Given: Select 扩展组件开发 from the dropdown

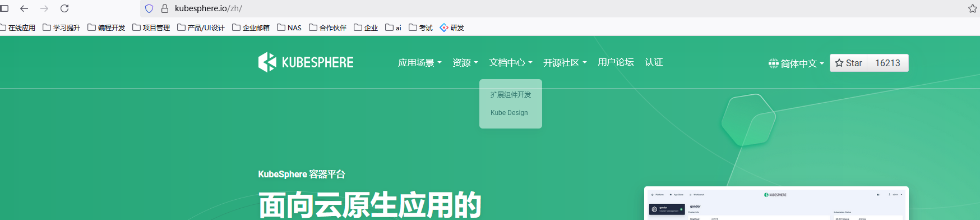Looking at the screenshot, I should 511,95.
